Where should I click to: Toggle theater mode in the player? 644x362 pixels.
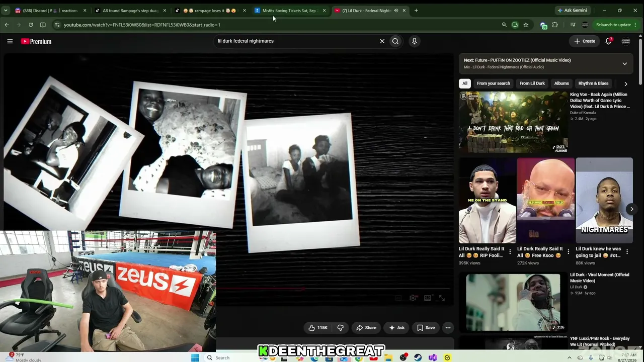427,298
